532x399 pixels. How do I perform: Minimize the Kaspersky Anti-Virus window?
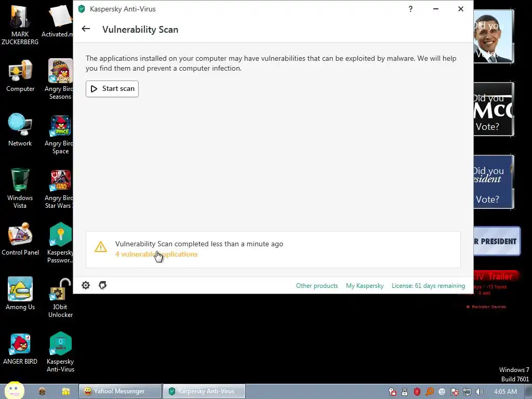pos(436,9)
